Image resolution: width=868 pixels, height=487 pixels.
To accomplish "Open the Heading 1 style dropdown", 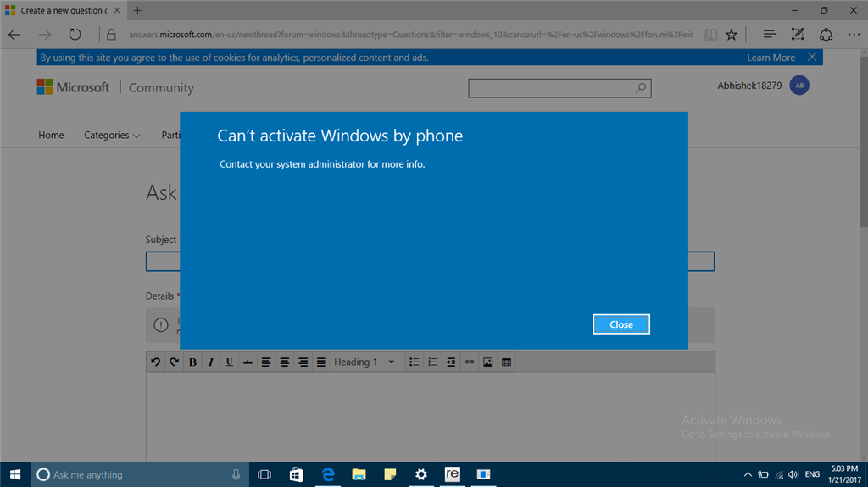I will coord(365,362).
